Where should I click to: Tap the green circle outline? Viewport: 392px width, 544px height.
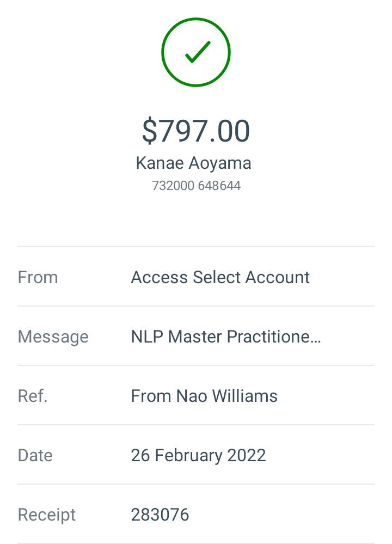click(x=196, y=52)
